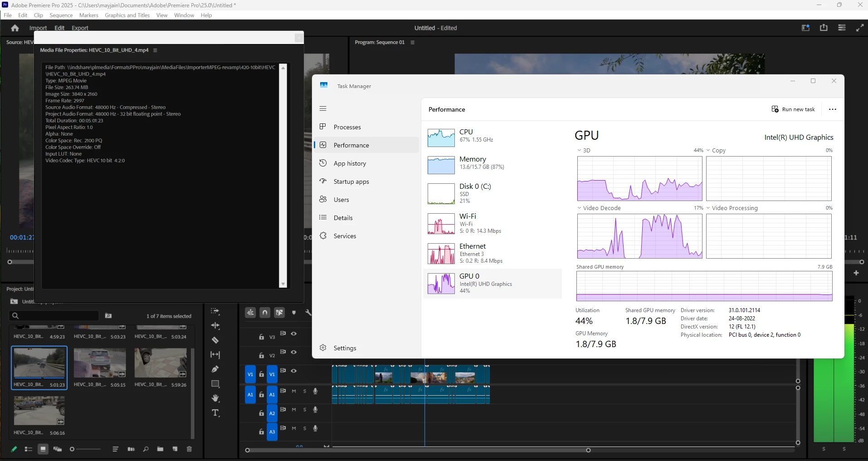Click the New Item icon in Project panel
Image resolution: width=868 pixels, height=461 pixels.
point(175,449)
